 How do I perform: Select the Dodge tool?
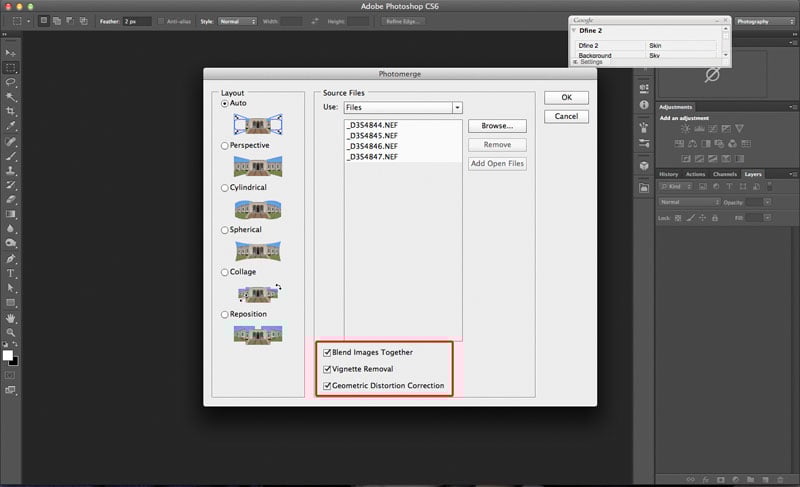coord(10,243)
